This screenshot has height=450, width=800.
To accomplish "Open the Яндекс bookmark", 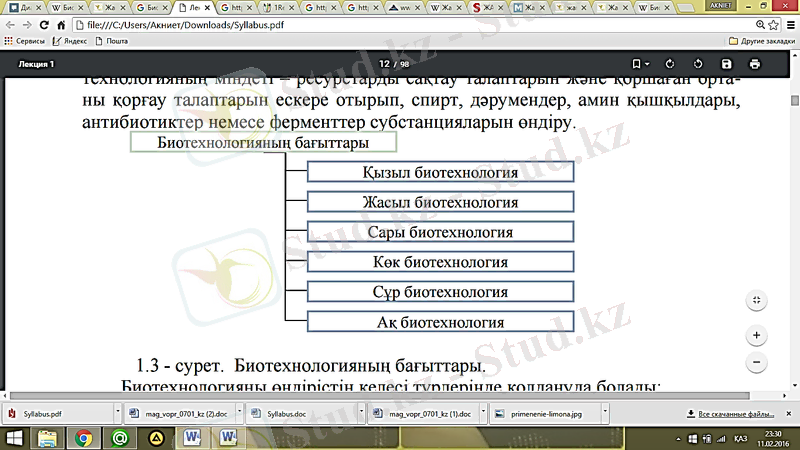I will pos(70,41).
